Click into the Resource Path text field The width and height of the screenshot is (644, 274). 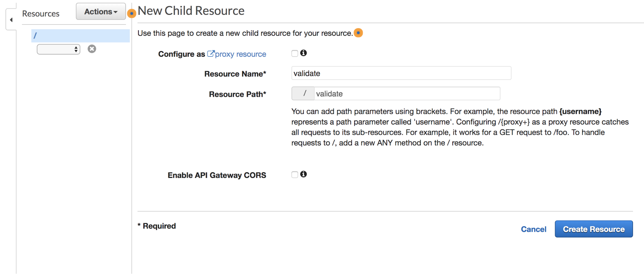coord(407,94)
